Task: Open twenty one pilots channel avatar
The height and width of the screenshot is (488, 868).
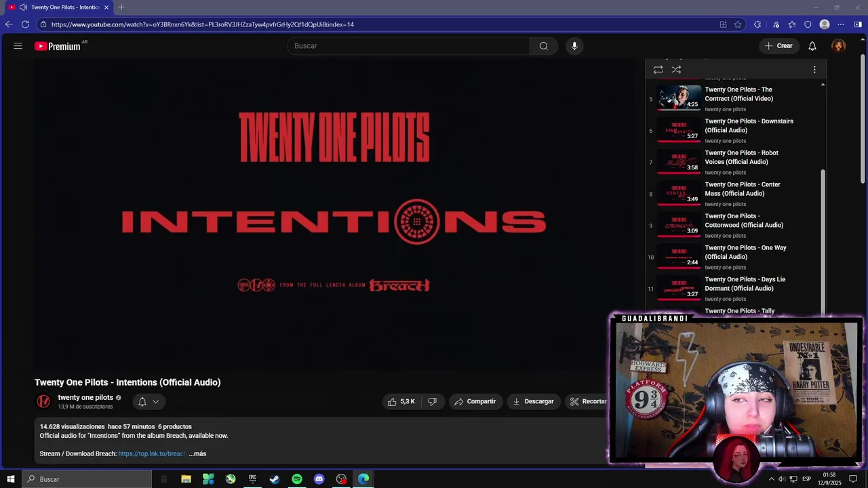Action: [x=43, y=402]
